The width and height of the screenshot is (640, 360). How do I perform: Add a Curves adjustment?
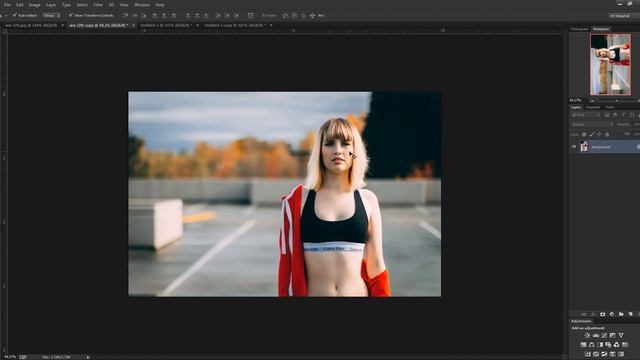click(604, 336)
